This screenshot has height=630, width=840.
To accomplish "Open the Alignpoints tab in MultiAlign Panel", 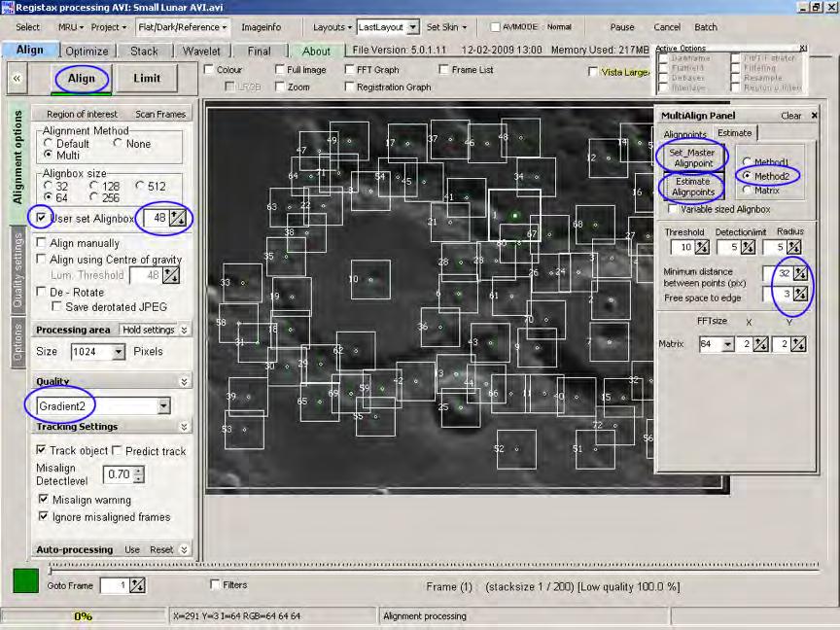I will click(x=684, y=134).
